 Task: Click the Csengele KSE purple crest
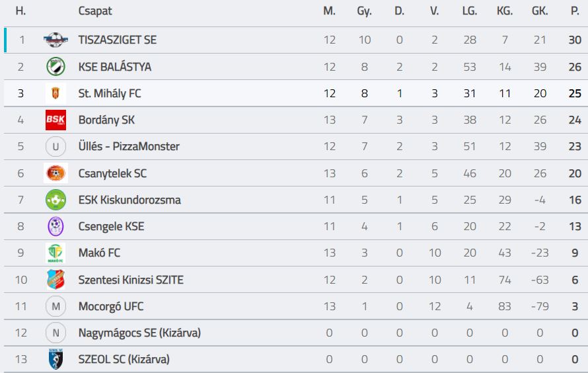pyautogui.click(x=55, y=226)
